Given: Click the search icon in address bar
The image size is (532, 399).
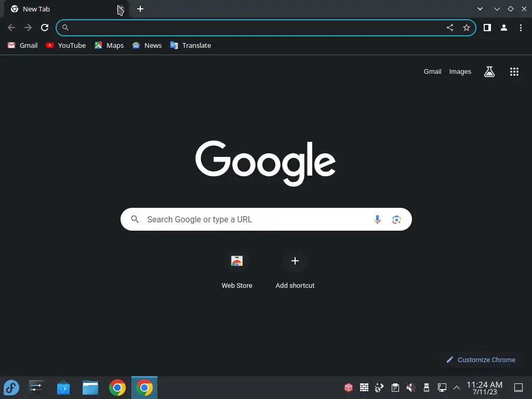Looking at the screenshot, I should pyautogui.click(x=65, y=28).
